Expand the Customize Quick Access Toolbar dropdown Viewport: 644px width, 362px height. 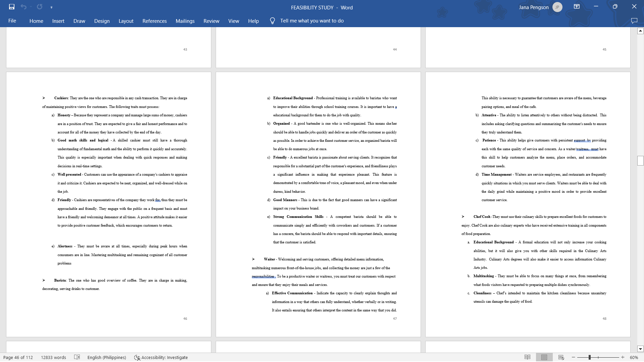(x=51, y=7)
